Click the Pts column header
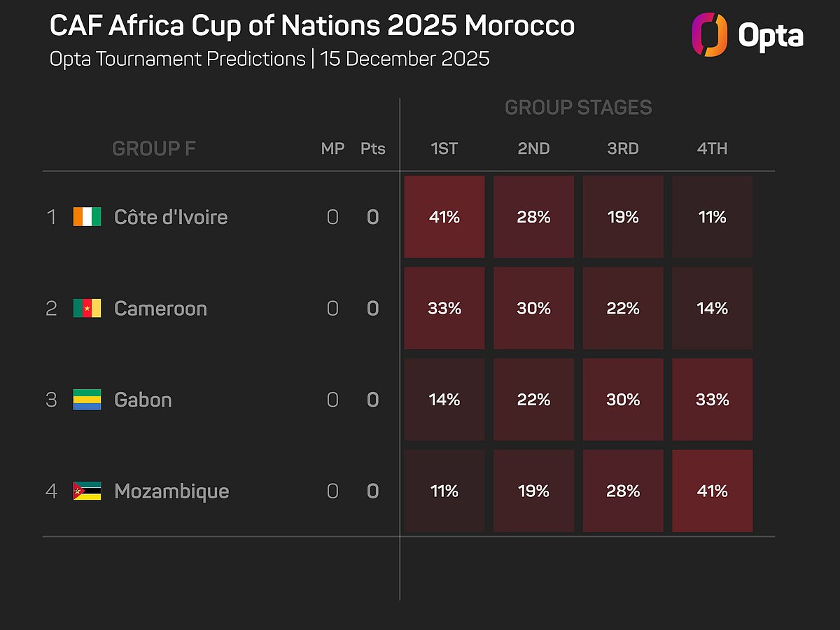 point(372,148)
